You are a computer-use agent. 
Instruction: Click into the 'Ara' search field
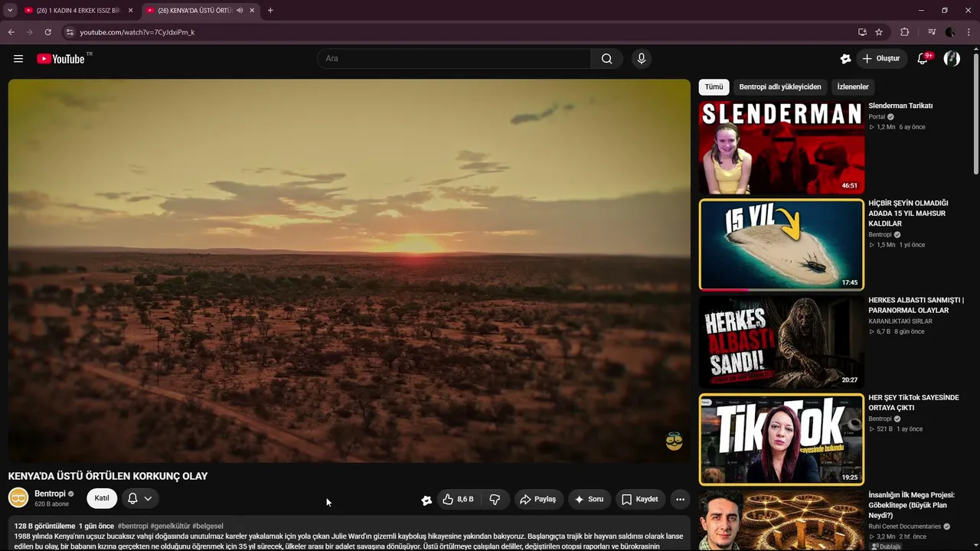pyautogui.click(x=454, y=59)
